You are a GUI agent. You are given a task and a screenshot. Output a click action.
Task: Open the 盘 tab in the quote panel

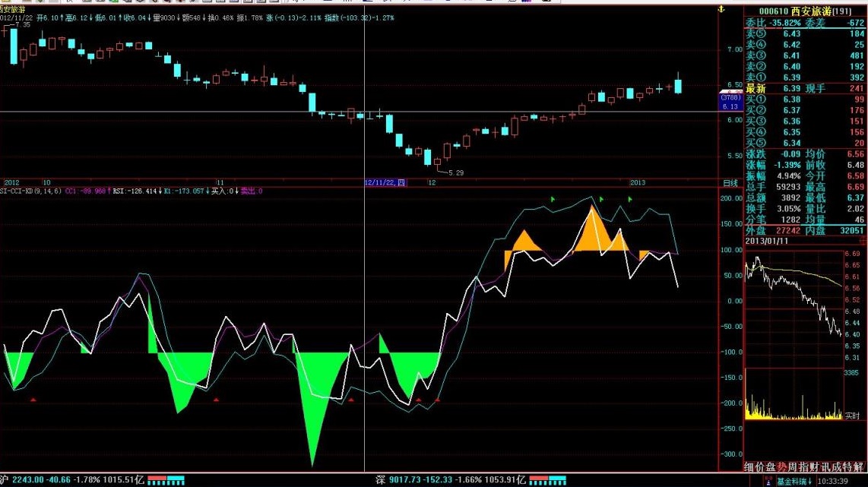point(771,467)
